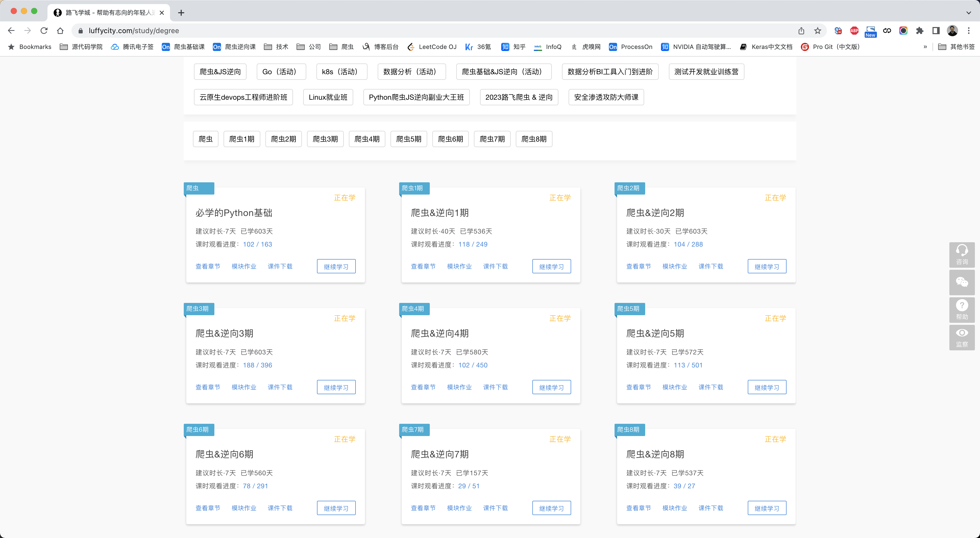Viewport: 980px width, 538px height.
Task: Toggle the browser side panel
Action: 936,31
